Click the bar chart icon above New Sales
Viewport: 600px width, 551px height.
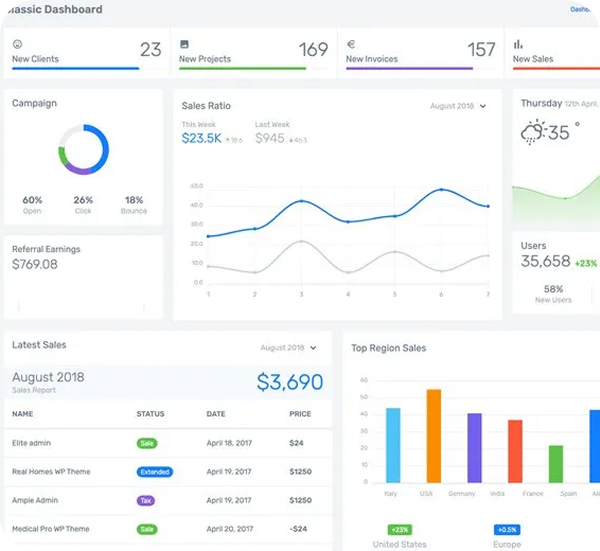(x=518, y=45)
